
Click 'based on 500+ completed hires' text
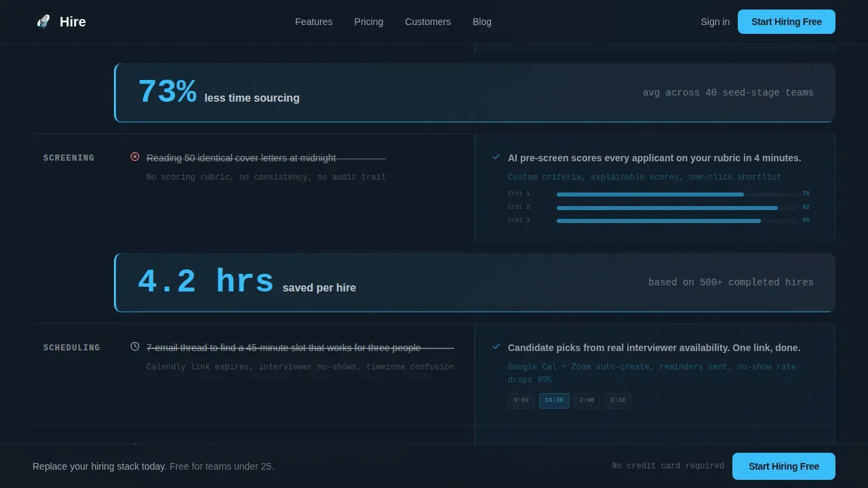click(x=731, y=283)
